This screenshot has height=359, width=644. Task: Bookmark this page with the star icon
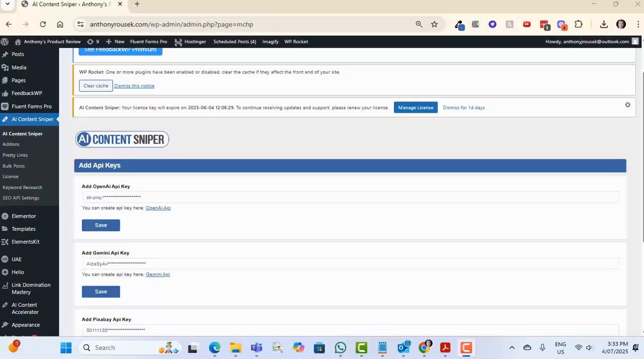(x=434, y=24)
